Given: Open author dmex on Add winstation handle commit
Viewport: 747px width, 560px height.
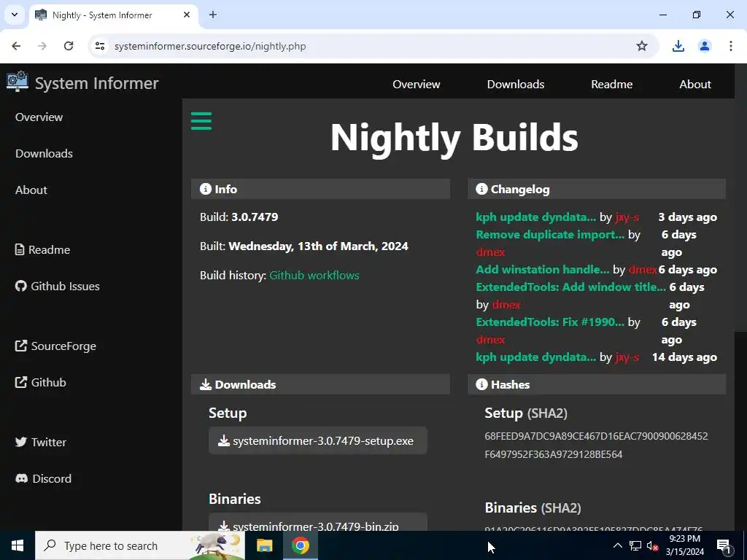Looking at the screenshot, I should click(x=643, y=270).
